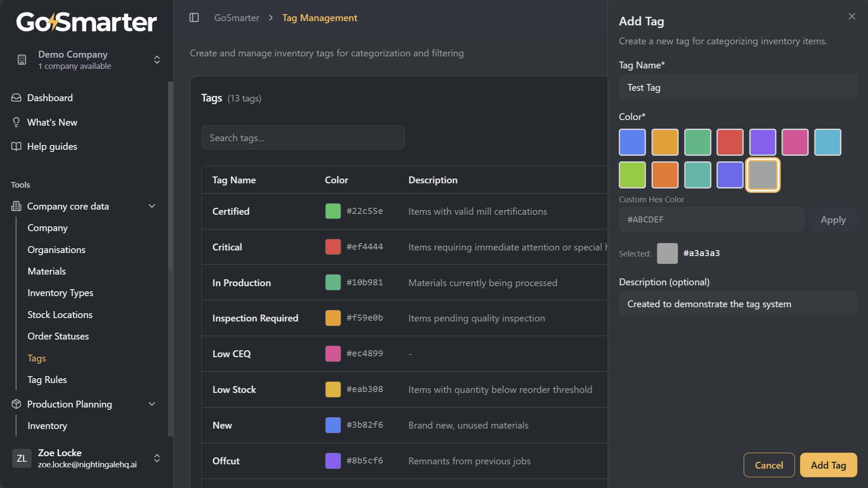Select the pink color swatch
Viewport: 868px width, 488px height.
pyautogui.click(x=795, y=142)
